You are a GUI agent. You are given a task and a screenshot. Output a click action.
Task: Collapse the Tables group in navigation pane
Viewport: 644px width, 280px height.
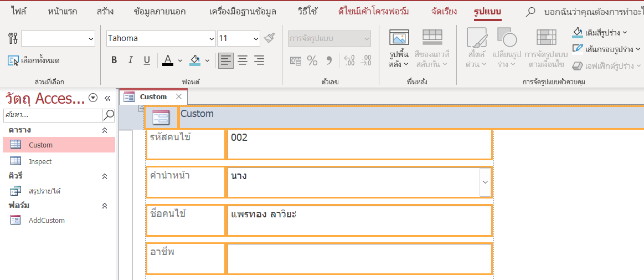(105, 130)
